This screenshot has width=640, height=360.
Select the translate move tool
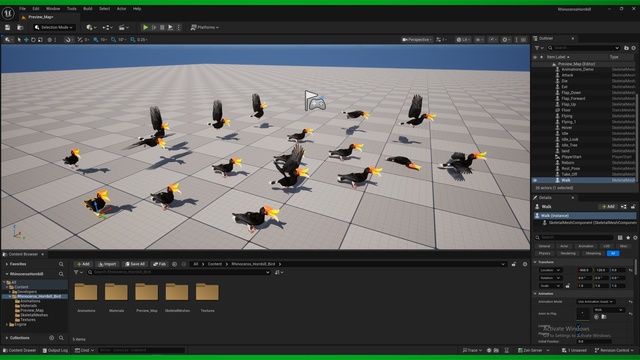coord(26,40)
